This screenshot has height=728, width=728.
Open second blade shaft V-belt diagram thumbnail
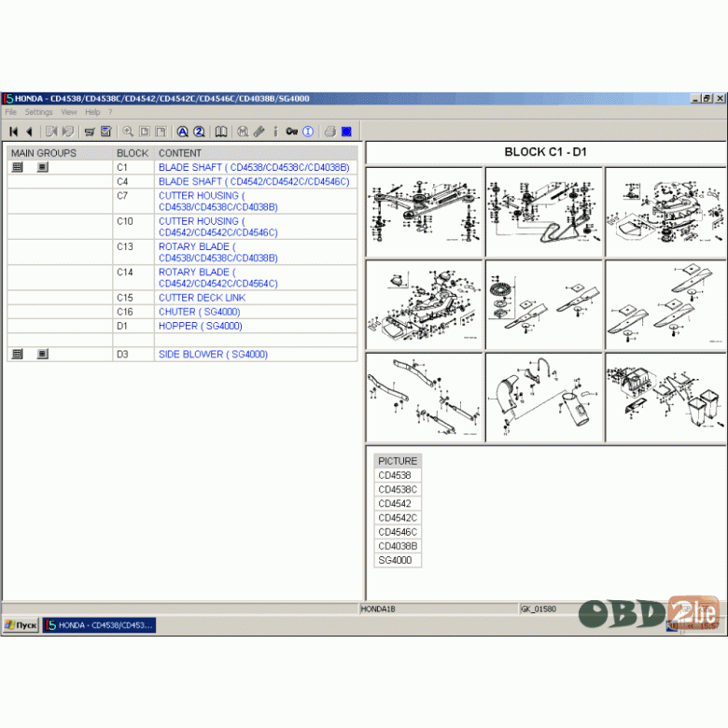point(544,212)
